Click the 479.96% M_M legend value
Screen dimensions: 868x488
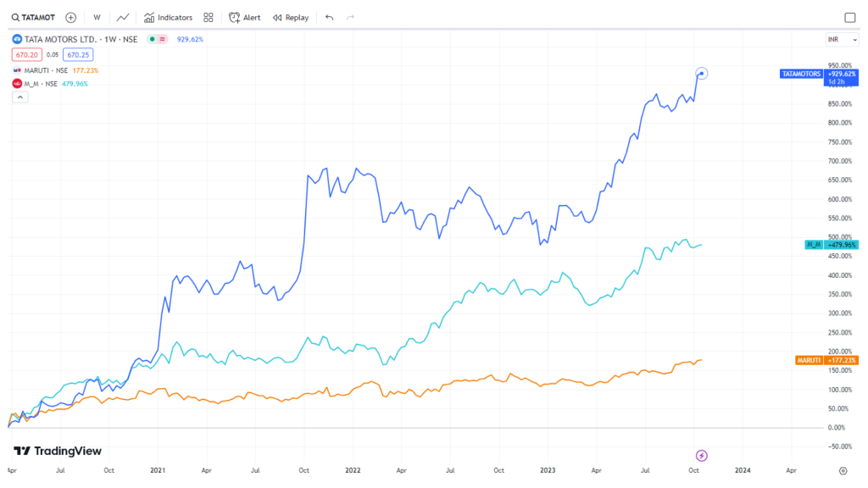tap(75, 84)
